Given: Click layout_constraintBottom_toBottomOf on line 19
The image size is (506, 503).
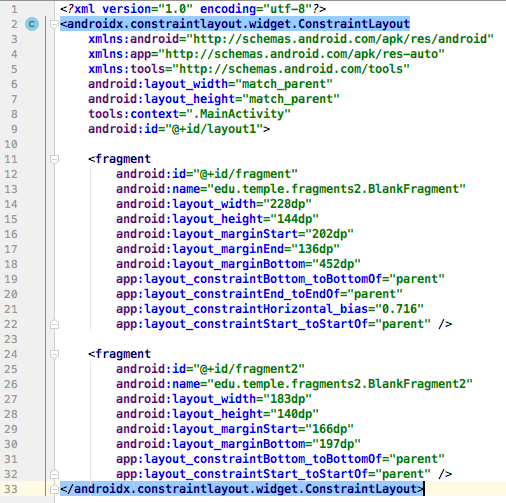Looking at the screenshot, I should 263,279.
